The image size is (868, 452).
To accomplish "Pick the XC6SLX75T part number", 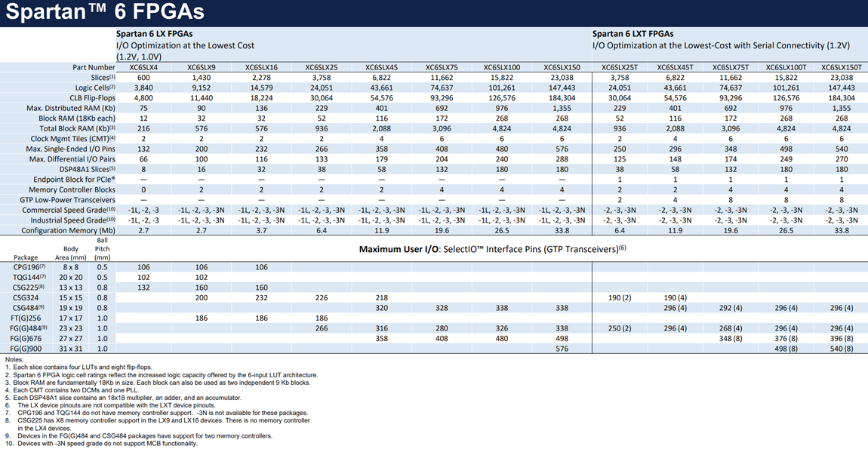I will point(731,67).
